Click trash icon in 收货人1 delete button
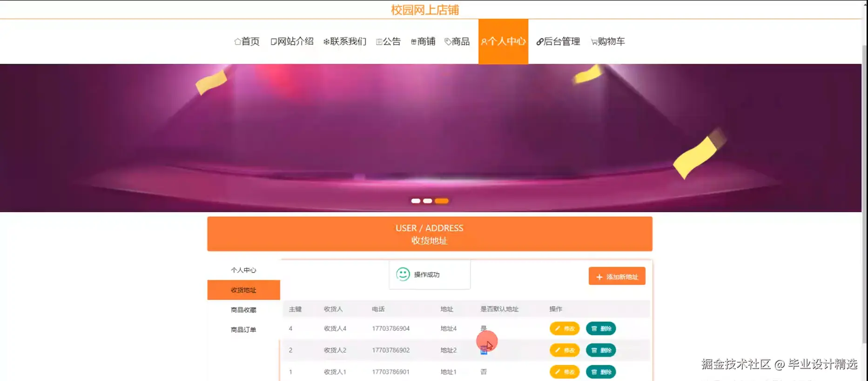 (x=594, y=372)
